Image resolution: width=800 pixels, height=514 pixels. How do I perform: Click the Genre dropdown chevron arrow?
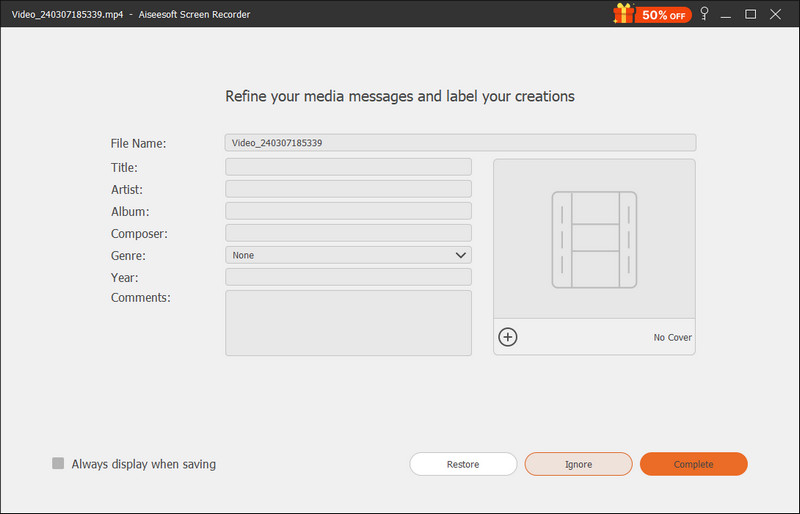tap(460, 255)
